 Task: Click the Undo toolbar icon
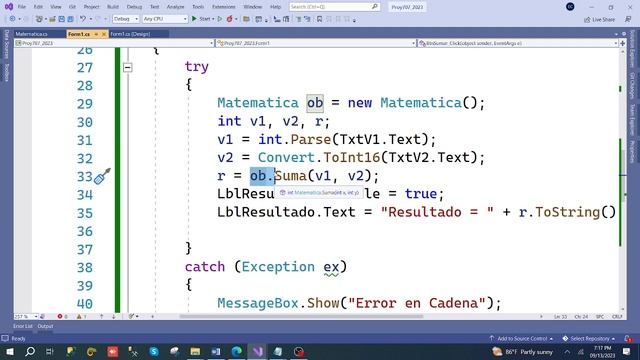click(x=83, y=19)
